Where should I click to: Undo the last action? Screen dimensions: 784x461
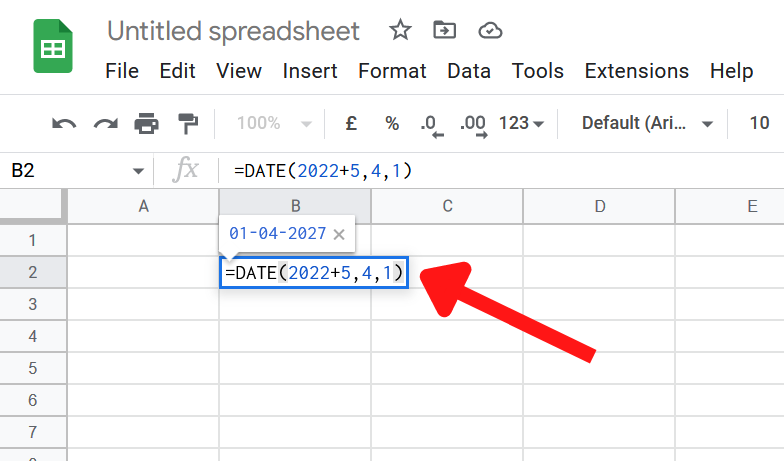pos(64,123)
